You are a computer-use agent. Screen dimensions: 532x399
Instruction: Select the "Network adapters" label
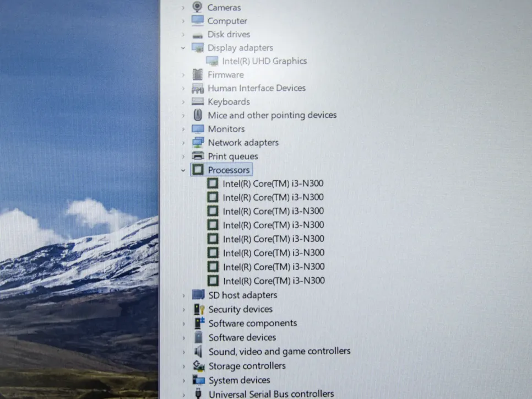(x=243, y=143)
